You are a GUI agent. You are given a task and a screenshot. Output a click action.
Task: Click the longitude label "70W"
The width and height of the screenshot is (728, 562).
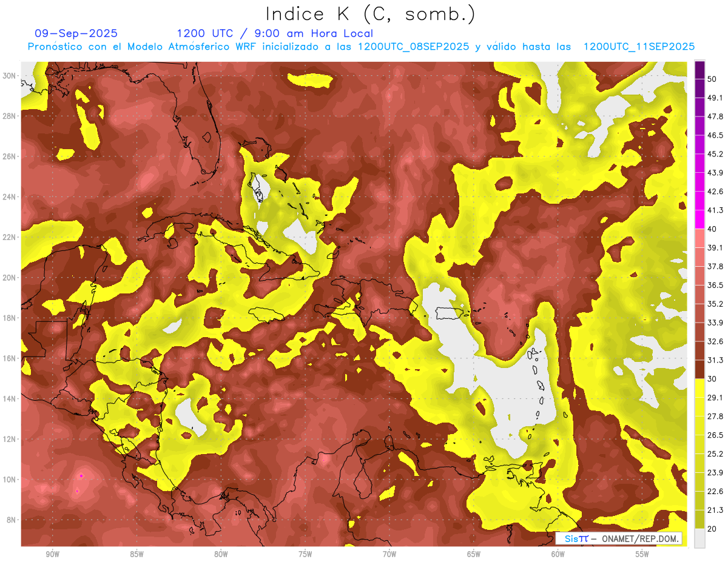(389, 554)
